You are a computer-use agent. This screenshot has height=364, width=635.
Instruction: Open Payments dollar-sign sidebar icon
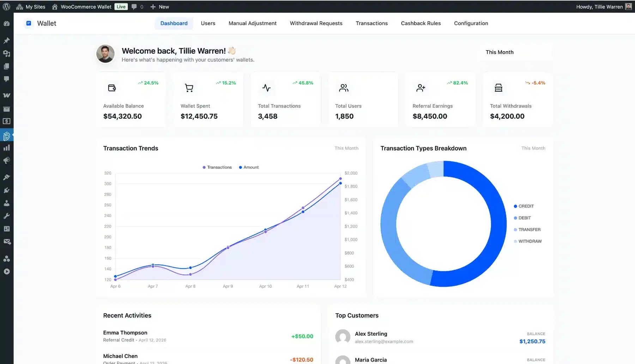pos(6,121)
